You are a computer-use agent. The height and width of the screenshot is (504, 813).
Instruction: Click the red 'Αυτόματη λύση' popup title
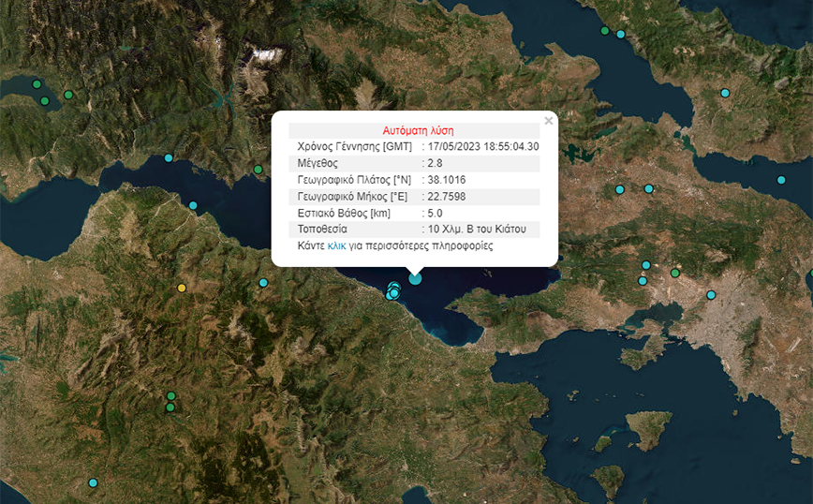[x=418, y=130]
